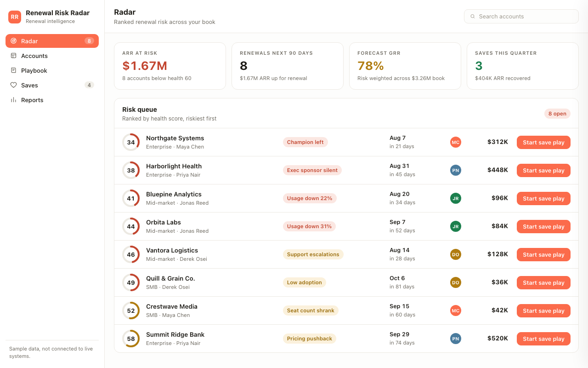Click the Saves heart icon
The height and width of the screenshot is (368, 588).
point(14,85)
